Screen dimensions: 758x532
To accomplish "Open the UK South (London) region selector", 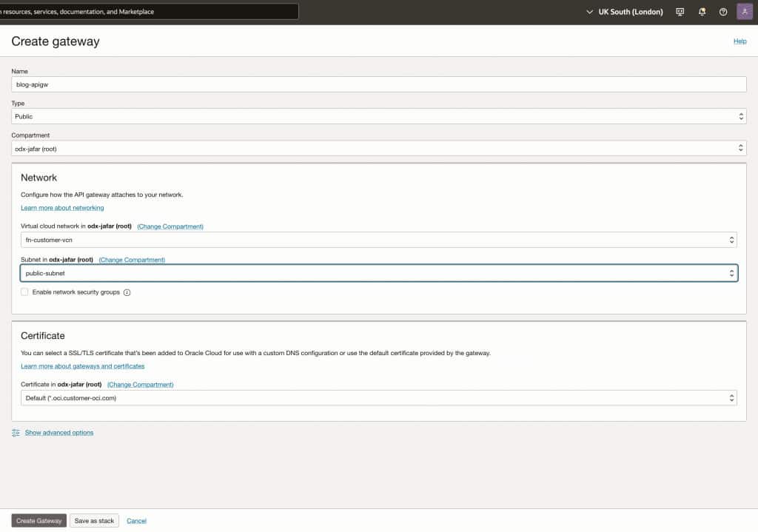I will pyautogui.click(x=625, y=12).
